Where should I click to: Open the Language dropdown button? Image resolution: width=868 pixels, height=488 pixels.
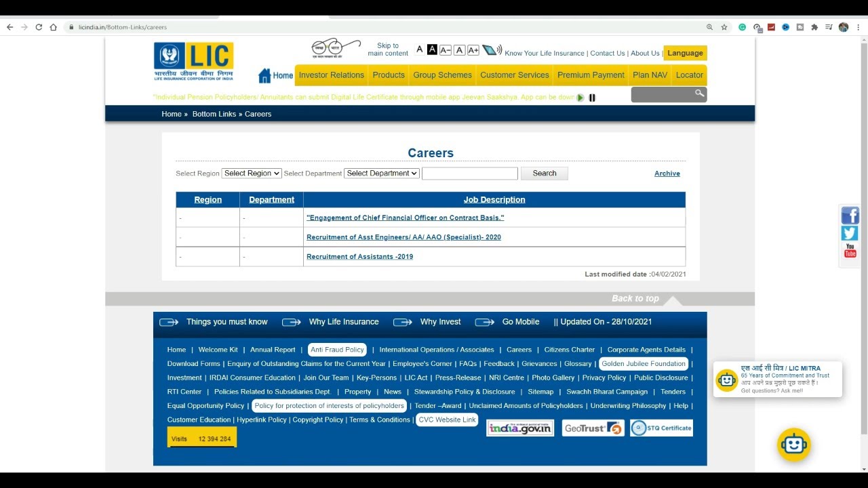(685, 53)
